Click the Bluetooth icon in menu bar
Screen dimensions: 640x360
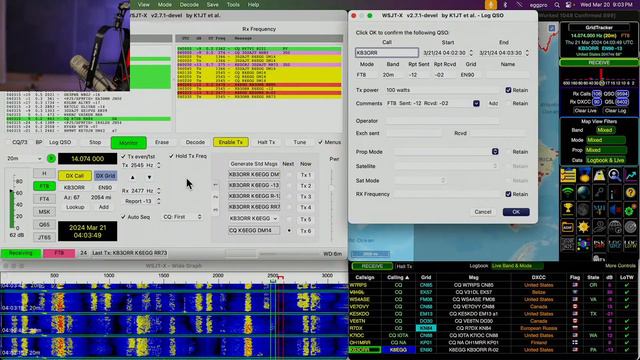coord(505,5)
